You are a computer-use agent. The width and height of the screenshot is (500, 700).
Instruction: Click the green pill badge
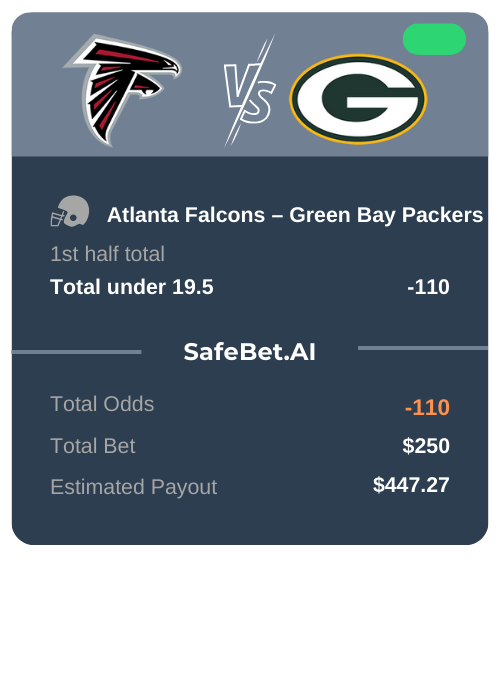pyautogui.click(x=434, y=39)
